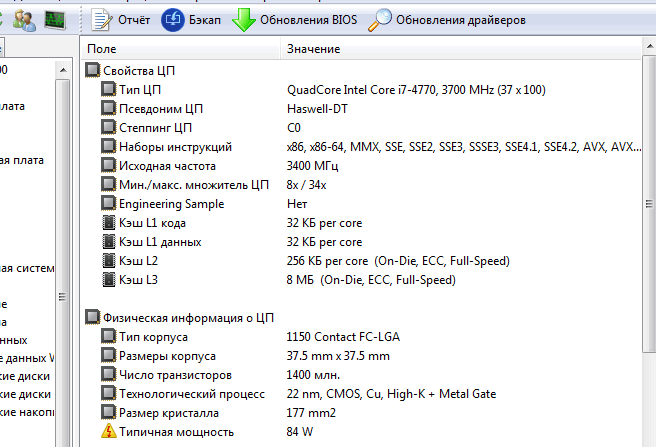This screenshot has height=447, width=656.
Task: Click the instruction sets value x86, x86-64
Action: [x=464, y=146]
